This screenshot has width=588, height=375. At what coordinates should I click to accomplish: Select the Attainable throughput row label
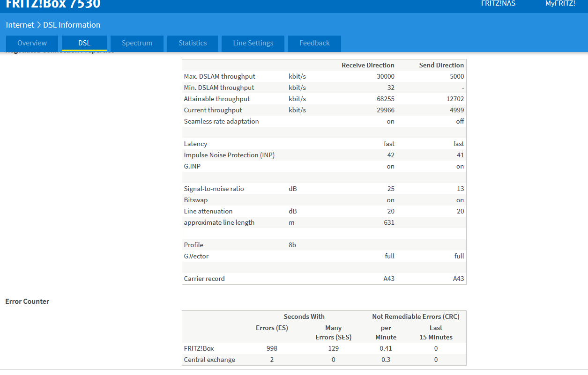coord(216,99)
